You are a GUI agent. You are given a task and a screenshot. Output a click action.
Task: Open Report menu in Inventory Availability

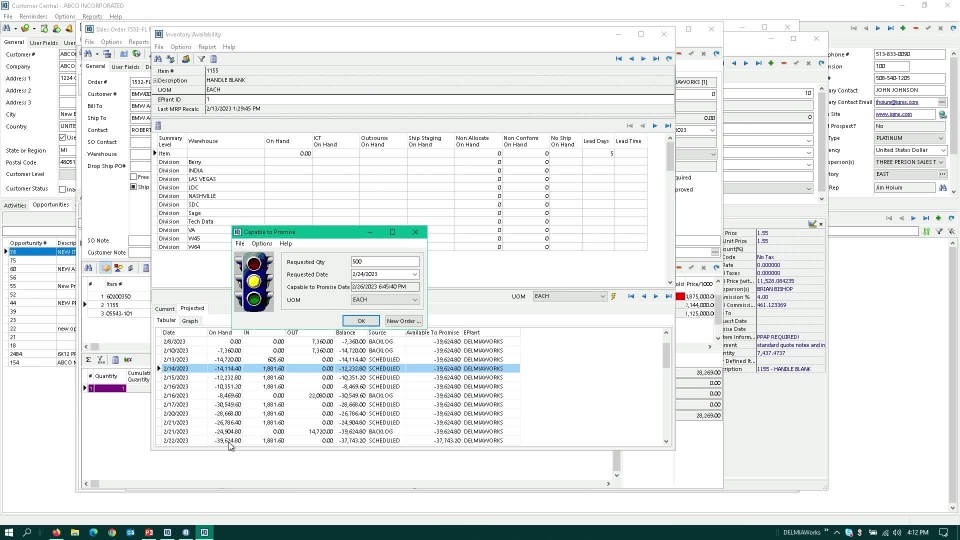(x=207, y=47)
